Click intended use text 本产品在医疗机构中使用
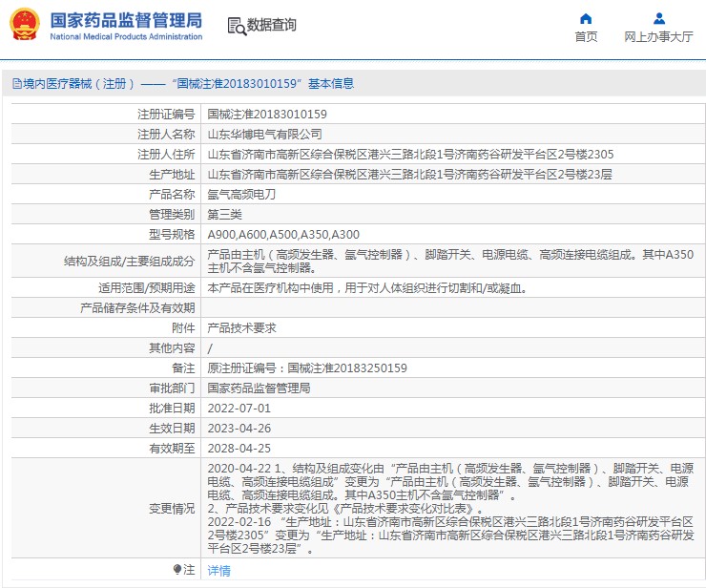Image resolution: width=706 pixels, height=588 pixels. [x=367, y=288]
